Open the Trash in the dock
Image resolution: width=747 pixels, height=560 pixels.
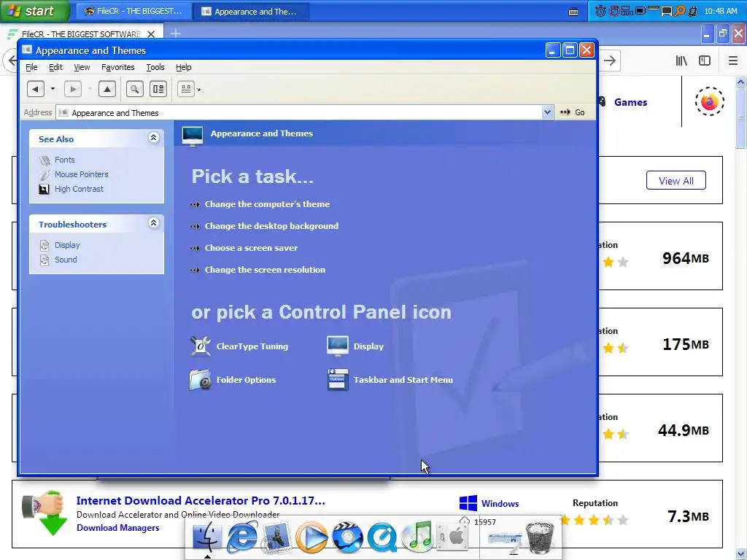[x=540, y=537]
